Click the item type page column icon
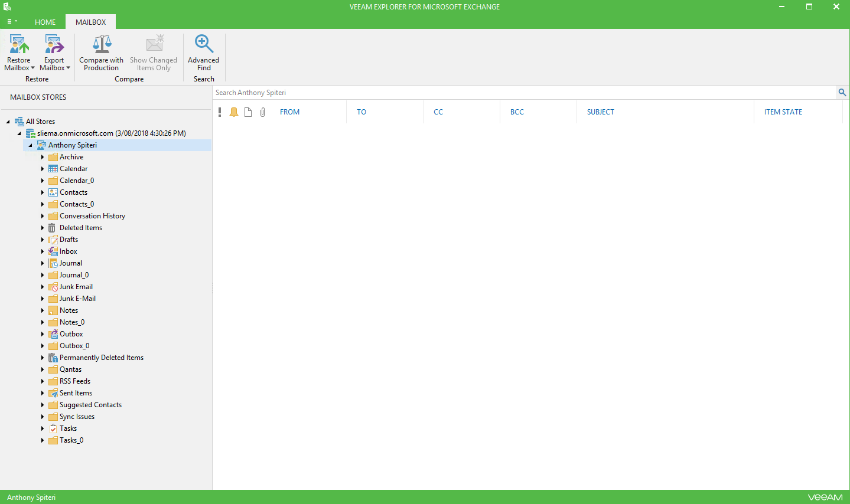Viewport: 850px width, 504px height. point(248,112)
